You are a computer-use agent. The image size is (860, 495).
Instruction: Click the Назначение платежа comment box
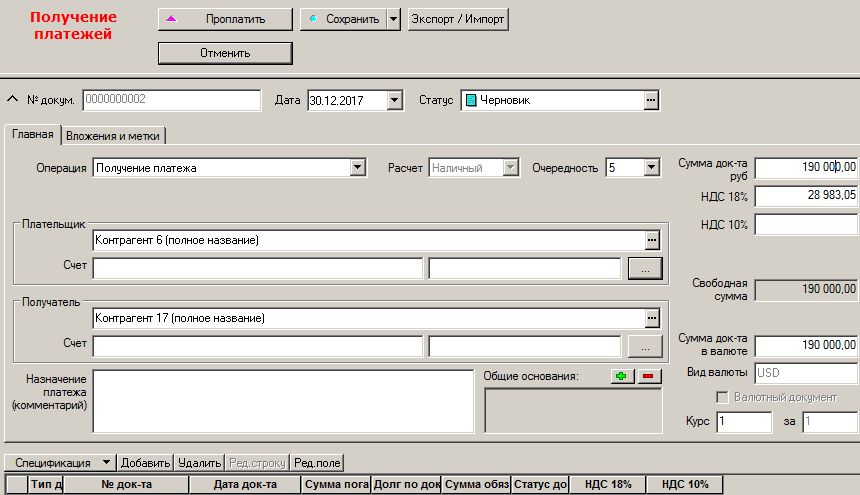(x=283, y=401)
